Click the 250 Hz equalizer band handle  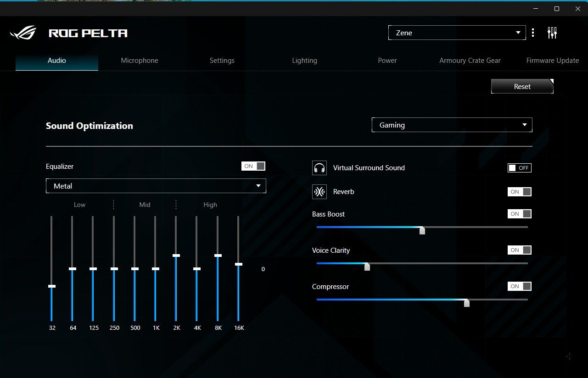[114, 269]
